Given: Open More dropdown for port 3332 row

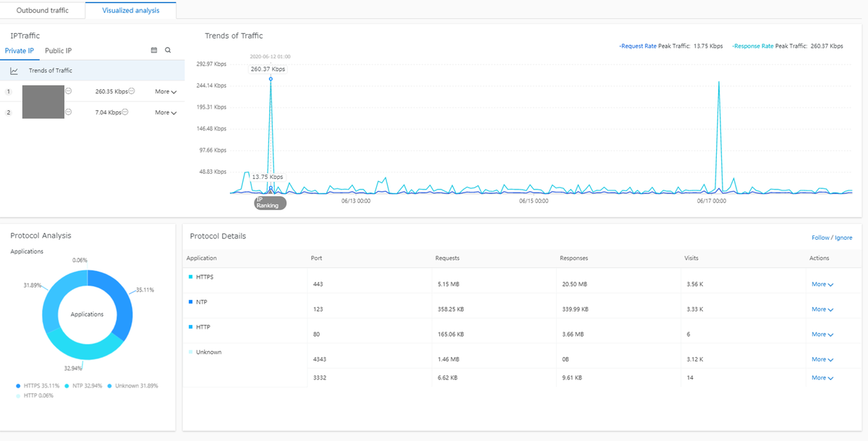Looking at the screenshot, I should click(x=822, y=378).
